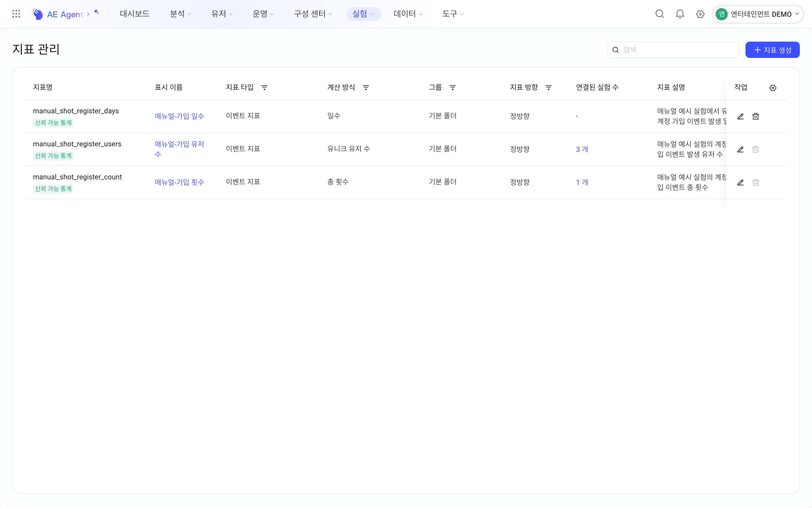The height and width of the screenshot is (508, 812).
Task: Click the 총 횟수 cell
Action: [338, 182]
